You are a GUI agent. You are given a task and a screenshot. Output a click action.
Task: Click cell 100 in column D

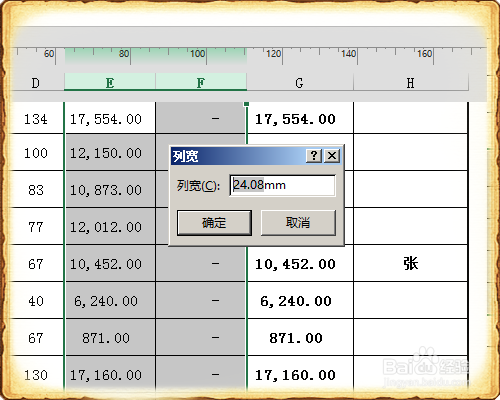coord(36,153)
